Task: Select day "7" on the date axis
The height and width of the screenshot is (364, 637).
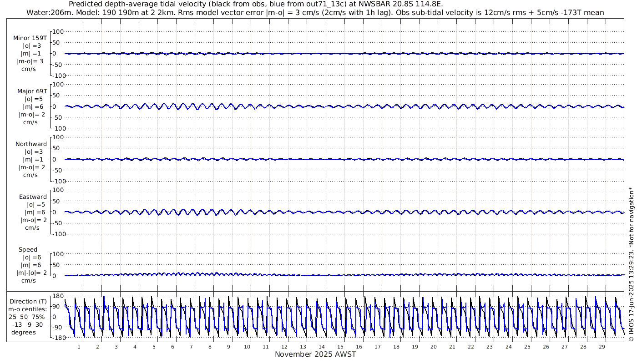Action: (191, 347)
